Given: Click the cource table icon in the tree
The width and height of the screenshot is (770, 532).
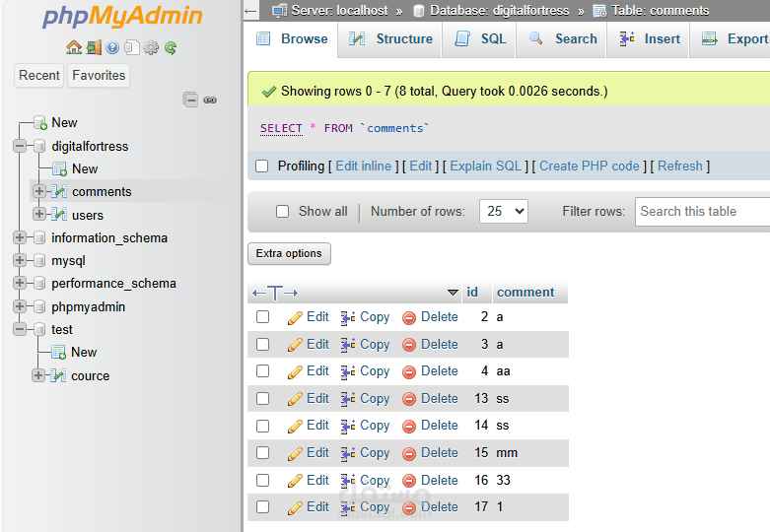Looking at the screenshot, I should (x=58, y=375).
